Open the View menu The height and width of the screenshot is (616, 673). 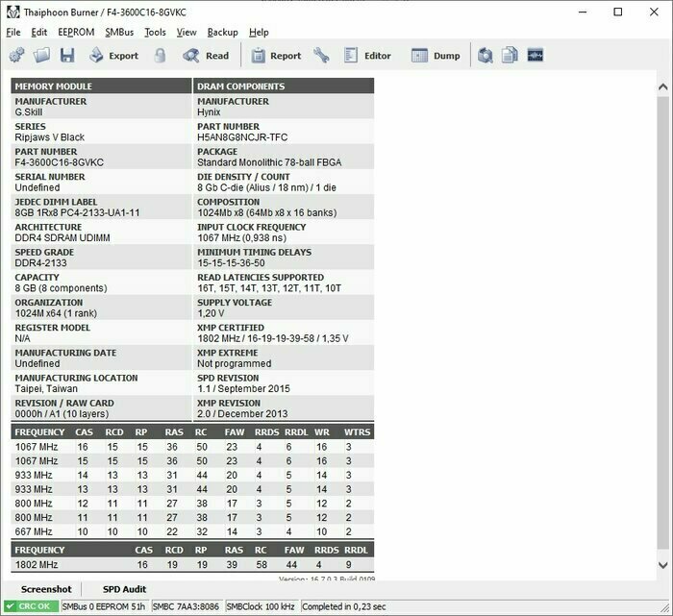pyautogui.click(x=187, y=32)
